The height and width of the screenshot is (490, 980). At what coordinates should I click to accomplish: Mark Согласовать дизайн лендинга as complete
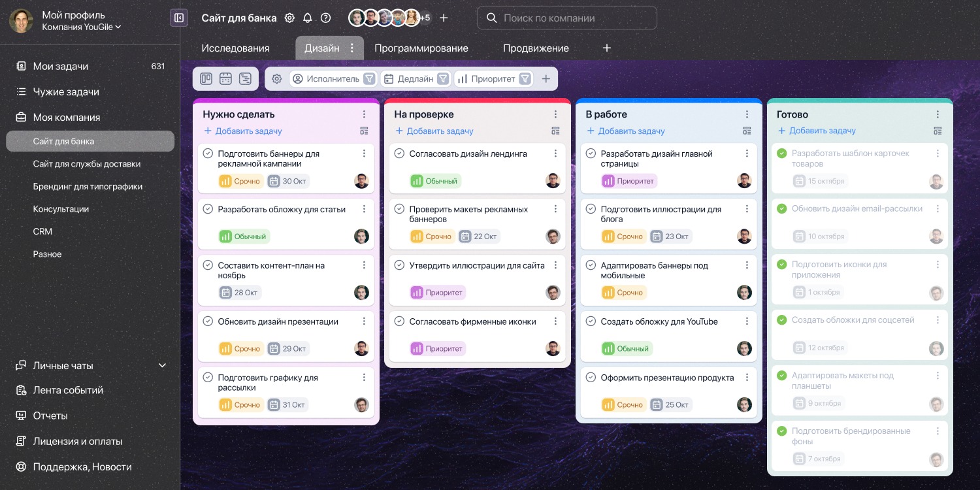(x=399, y=154)
